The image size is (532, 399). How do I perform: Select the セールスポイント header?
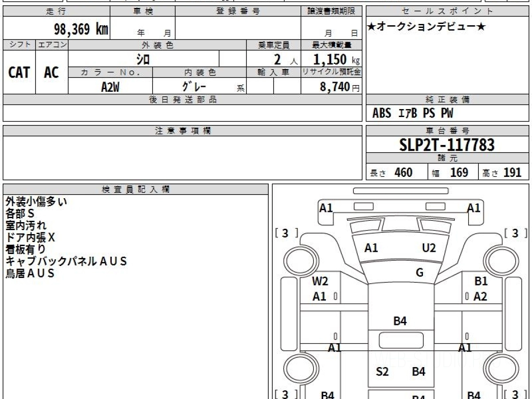(448, 12)
